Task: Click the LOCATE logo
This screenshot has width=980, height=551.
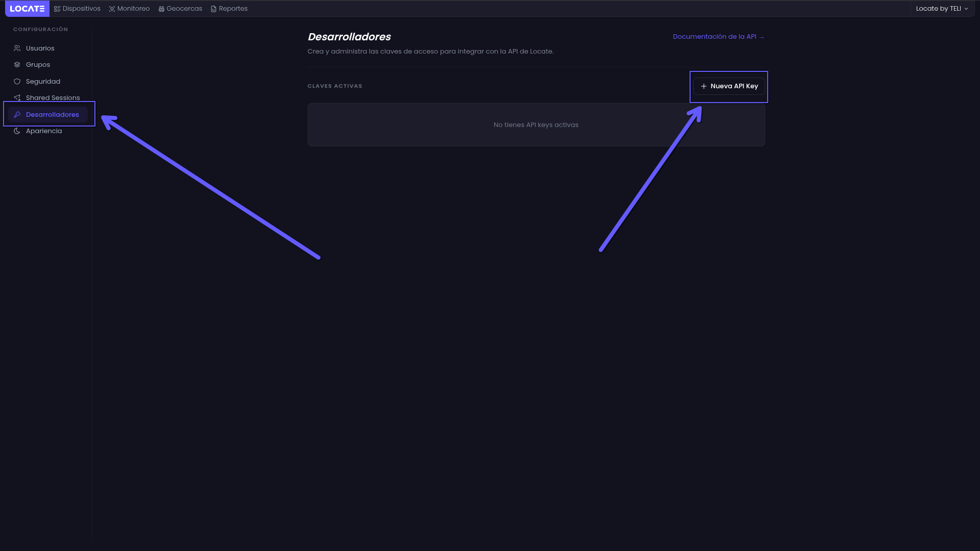Action: click(27, 9)
